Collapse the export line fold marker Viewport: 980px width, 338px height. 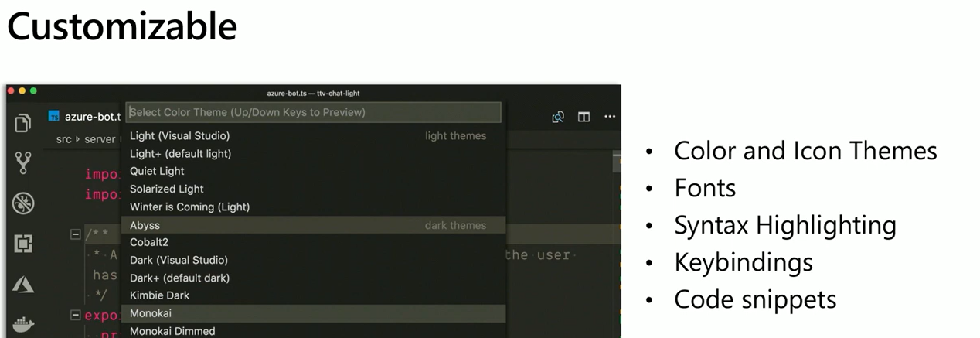coord(77,316)
